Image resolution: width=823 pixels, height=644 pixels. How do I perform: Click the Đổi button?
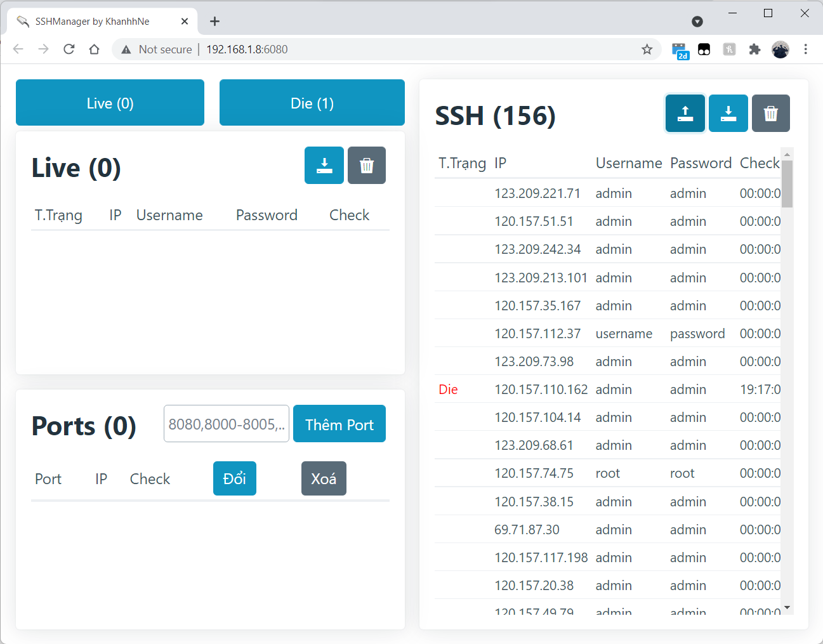(235, 478)
